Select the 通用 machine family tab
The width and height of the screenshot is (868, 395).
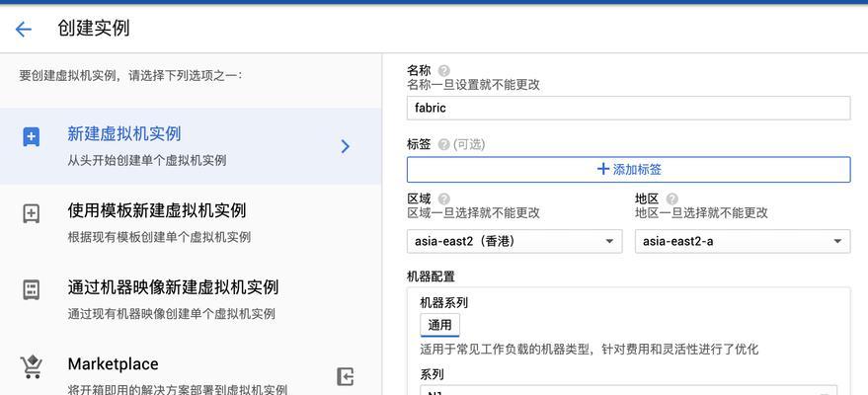tap(439, 325)
